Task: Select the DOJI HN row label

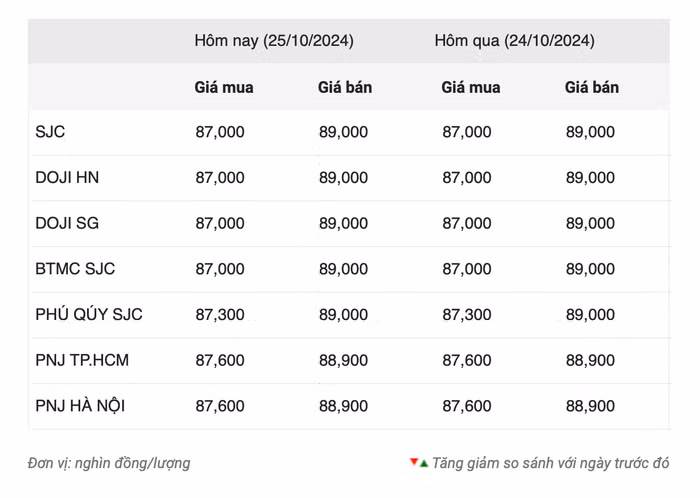Action: click(x=67, y=178)
